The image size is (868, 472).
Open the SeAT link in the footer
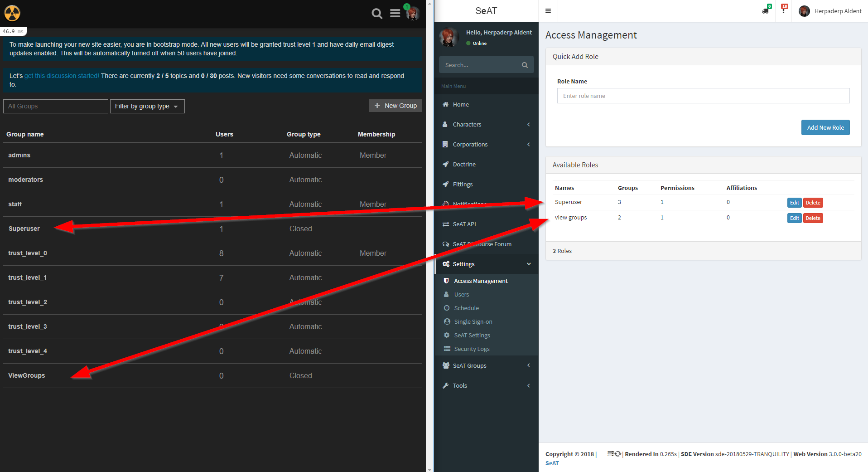pyautogui.click(x=552, y=463)
